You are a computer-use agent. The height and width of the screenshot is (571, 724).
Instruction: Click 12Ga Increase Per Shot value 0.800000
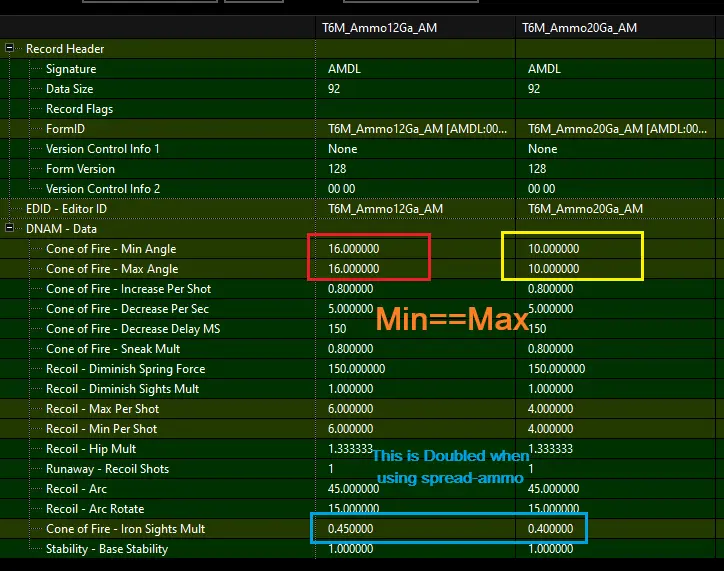pyautogui.click(x=350, y=289)
